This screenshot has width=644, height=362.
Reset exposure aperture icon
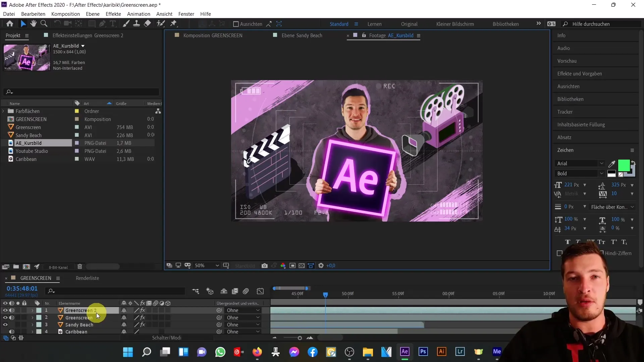pyautogui.click(x=321, y=265)
